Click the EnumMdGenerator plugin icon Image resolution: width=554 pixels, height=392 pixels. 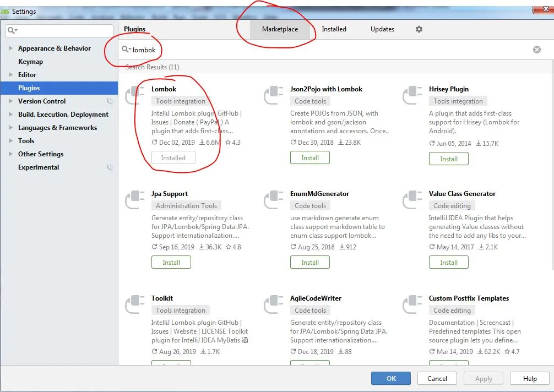(x=274, y=200)
